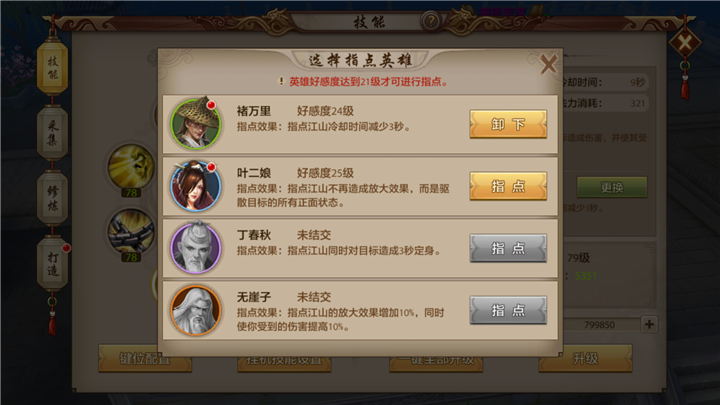
Task: Click the golden skill icon level 78
Action: click(x=130, y=168)
